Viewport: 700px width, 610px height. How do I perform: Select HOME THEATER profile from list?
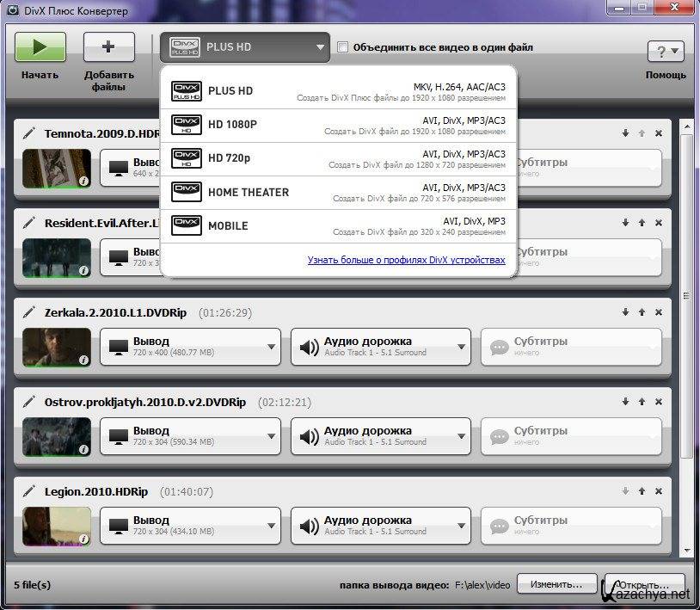(339, 192)
